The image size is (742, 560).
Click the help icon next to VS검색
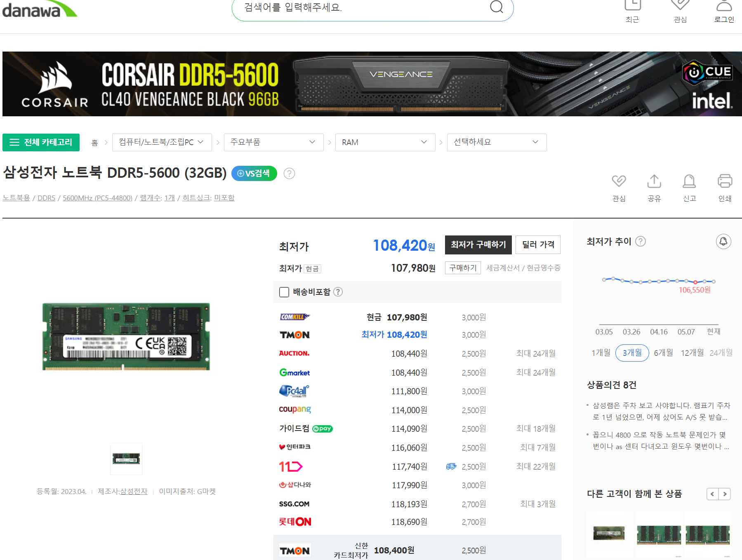290,174
